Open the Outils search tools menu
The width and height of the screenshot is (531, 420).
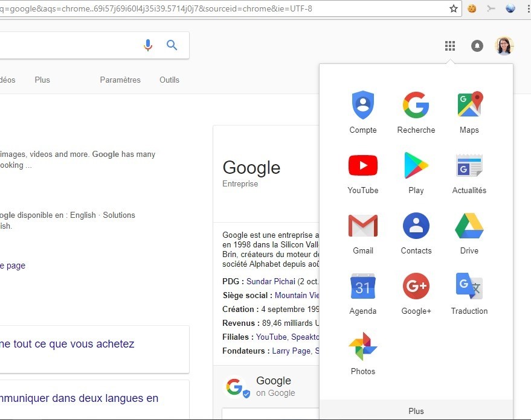pyautogui.click(x=169, y=80)
